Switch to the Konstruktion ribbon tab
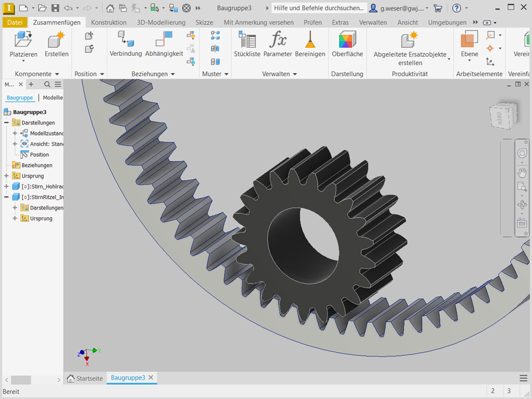 [109, 22]
